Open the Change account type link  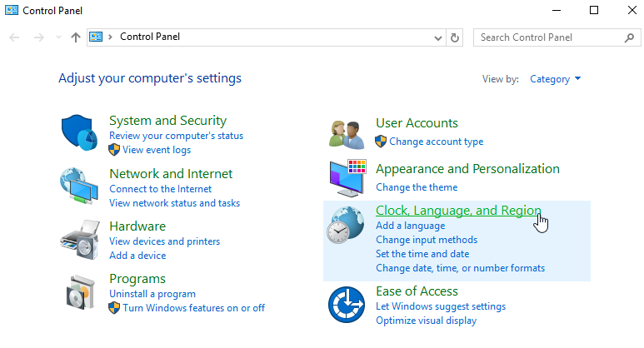click(436, 142)
